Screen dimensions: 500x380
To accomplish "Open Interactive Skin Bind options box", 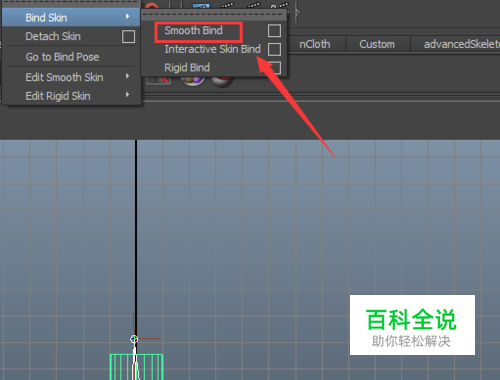I will [x=274, y=49].
